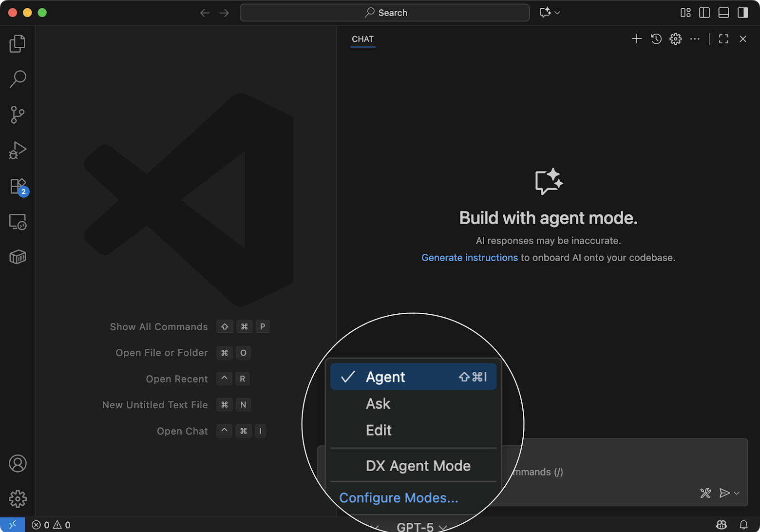Screen dimensions: 760x532
Task: Click New Untitled Text File label
Action: (155, 405)
